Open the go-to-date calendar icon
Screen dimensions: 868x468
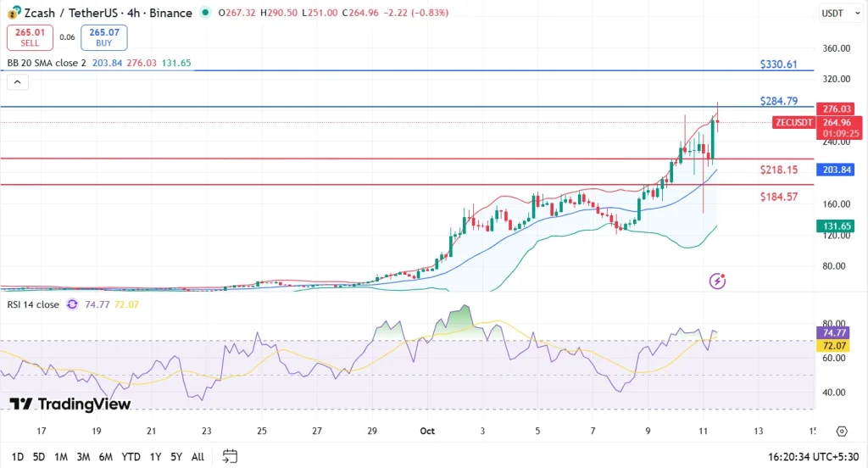coord(229,457)
